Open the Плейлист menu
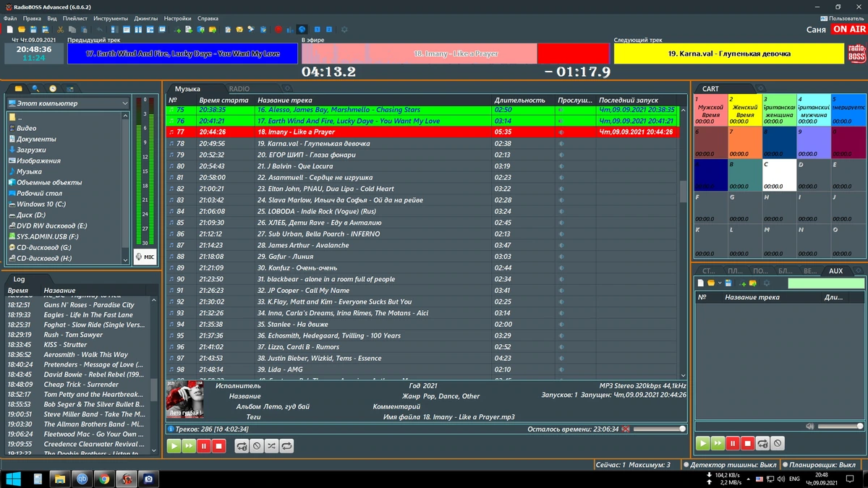Screen dimensions: 868x488 tap(75, 18)
